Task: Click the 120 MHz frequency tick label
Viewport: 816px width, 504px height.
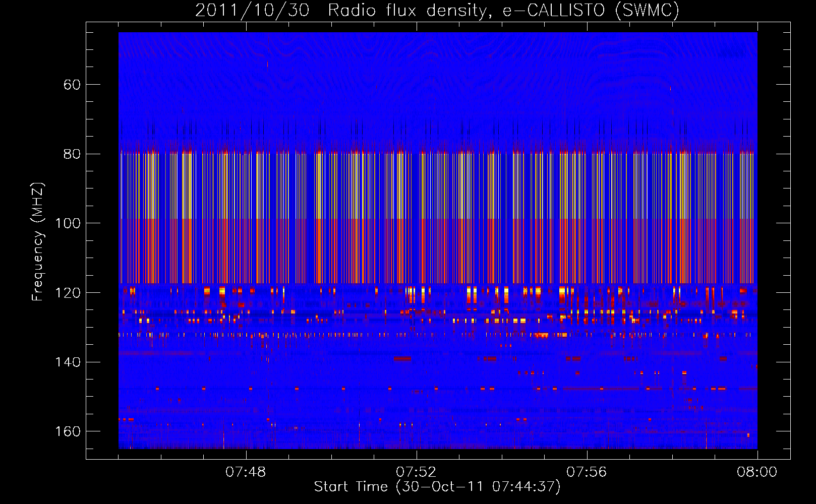Action: [68, 293]
